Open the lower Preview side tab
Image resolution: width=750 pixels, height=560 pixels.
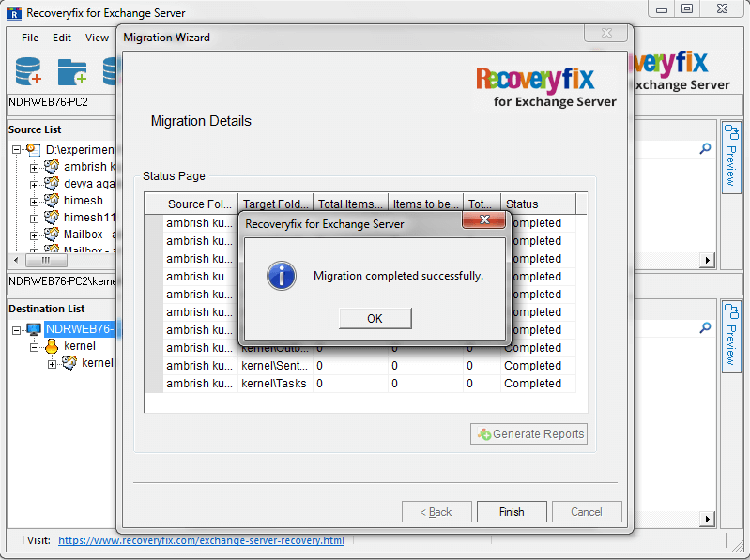[731, 337]
